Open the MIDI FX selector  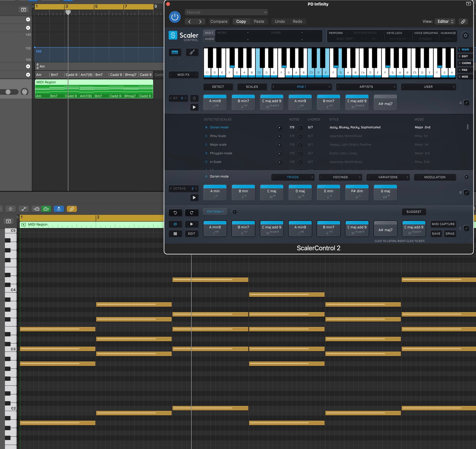pos(183,75)
